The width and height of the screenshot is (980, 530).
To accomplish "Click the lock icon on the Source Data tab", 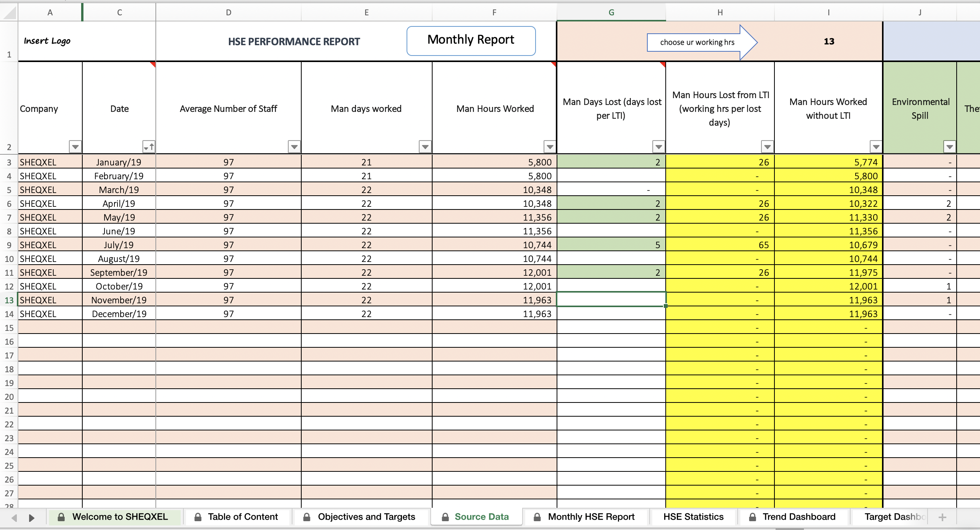I will (446, 517).
